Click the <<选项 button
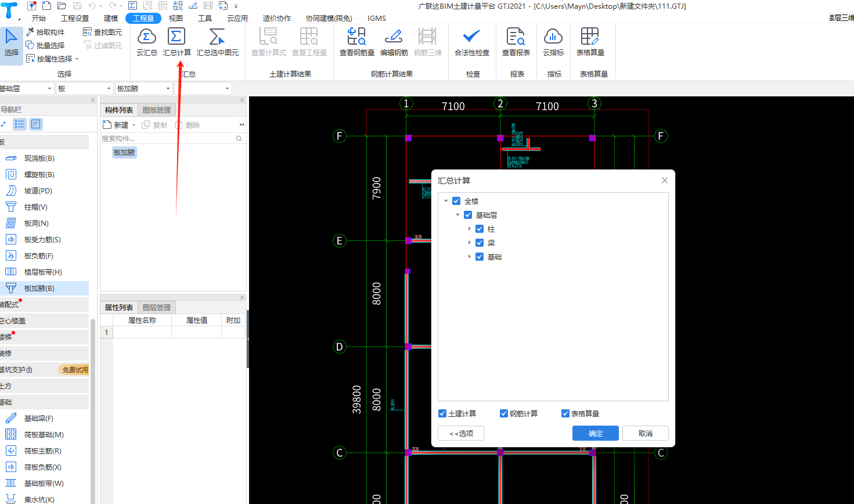Screen dimensions: 854x504 click(x=461, y=433)
